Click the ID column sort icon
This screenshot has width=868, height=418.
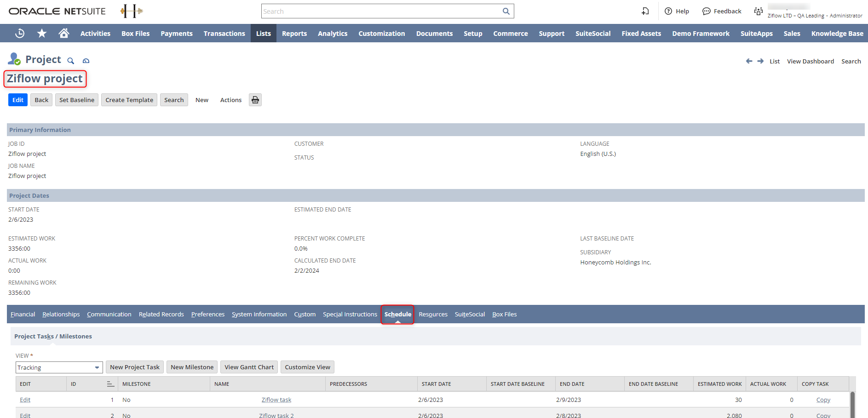[x=110, y=384]
